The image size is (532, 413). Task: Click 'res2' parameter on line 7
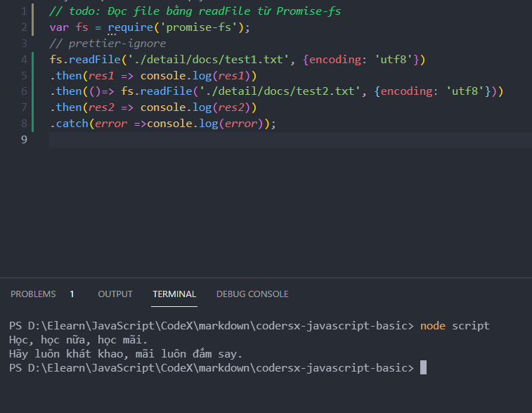tap(101, 107)
